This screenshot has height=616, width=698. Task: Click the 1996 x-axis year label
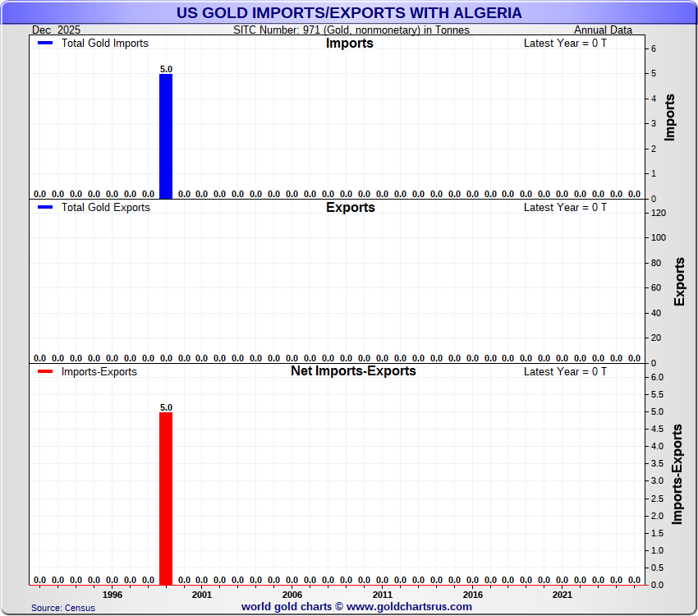pos(113,595)
